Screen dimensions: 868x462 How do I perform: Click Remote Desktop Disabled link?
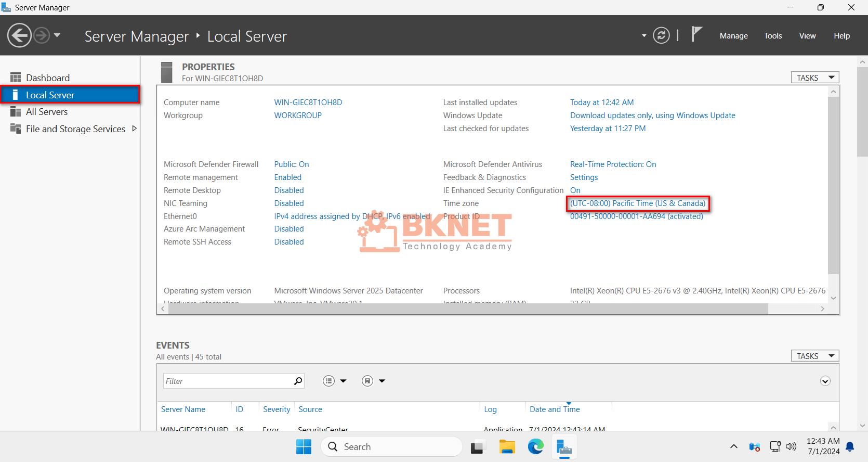(x=289, y=190)
